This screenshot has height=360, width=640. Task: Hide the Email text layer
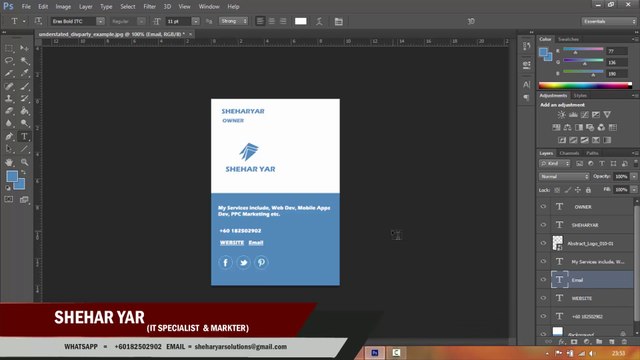(543, 280)
